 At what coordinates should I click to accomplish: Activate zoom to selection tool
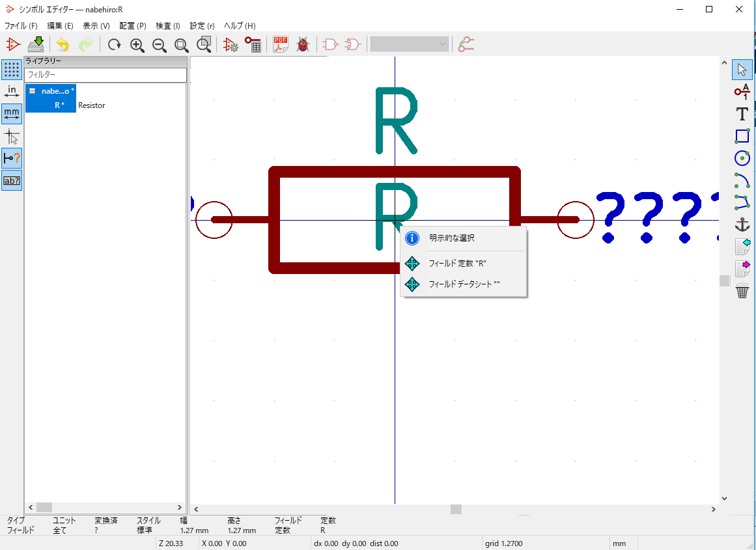[x=204, y=45]
